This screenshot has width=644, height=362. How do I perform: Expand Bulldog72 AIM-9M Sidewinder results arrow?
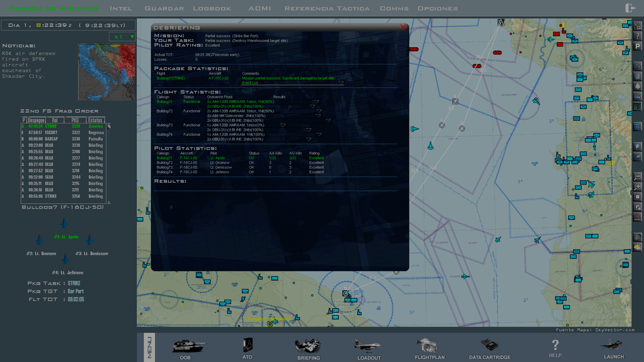(x=318, y=116)
